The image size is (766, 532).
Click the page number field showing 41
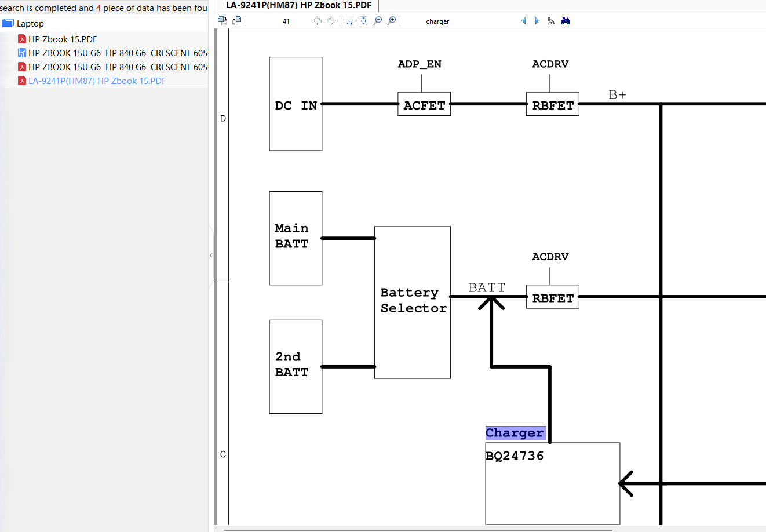pyautogui.click(x=286, y=21)
